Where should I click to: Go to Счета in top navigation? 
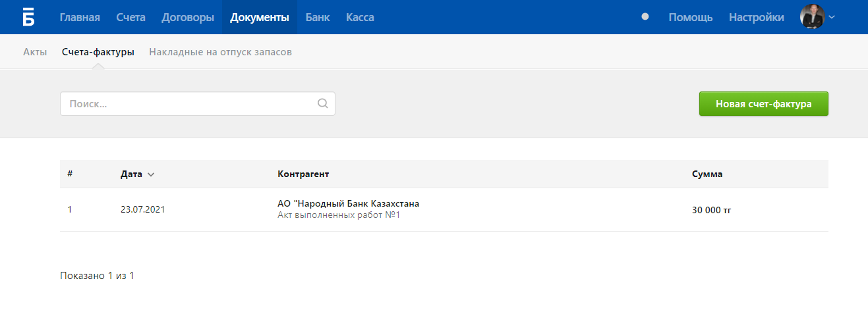130,17
